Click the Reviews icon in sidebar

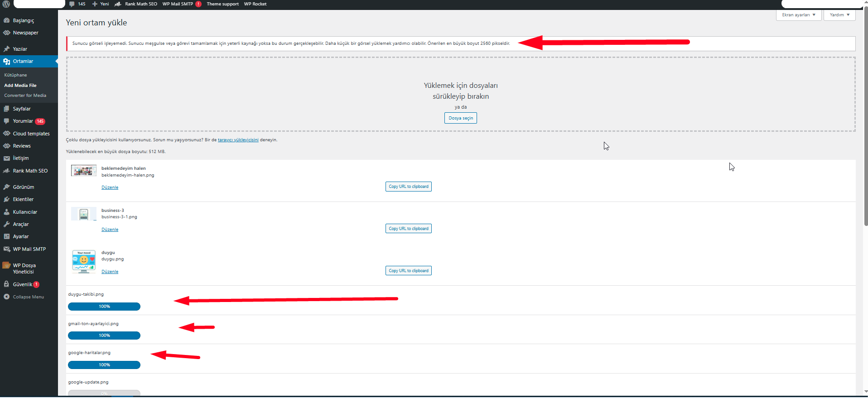click(x=6, y=146)
